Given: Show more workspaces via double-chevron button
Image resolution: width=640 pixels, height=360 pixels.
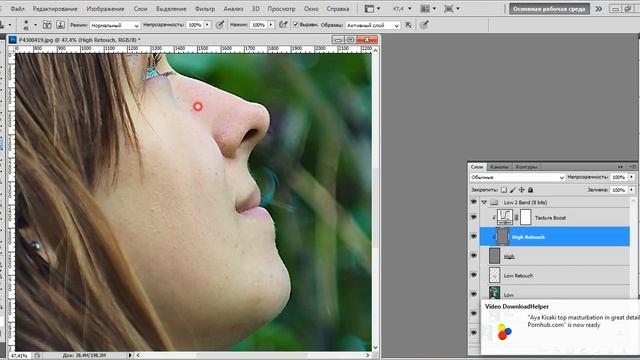Looking at the screenshot, I should click(598, 9).
